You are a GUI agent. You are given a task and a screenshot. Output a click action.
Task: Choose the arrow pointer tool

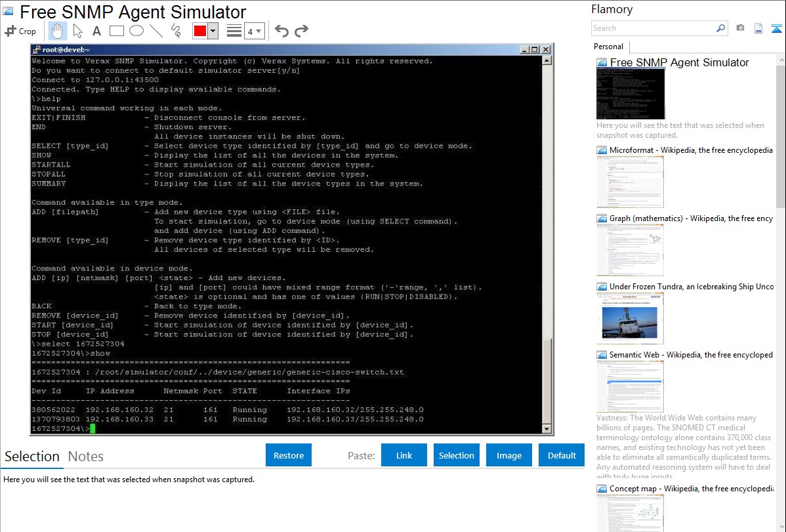coord(77,31)
